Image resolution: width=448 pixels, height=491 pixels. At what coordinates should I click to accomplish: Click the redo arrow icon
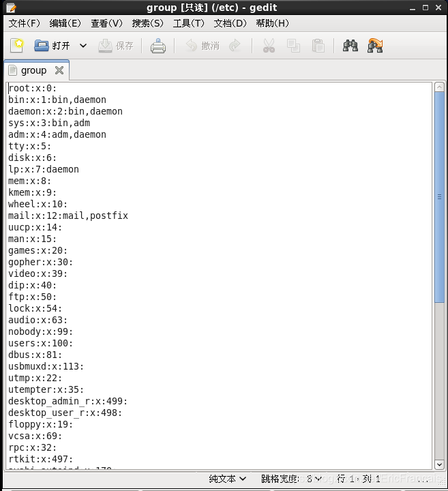coord(235,46)
